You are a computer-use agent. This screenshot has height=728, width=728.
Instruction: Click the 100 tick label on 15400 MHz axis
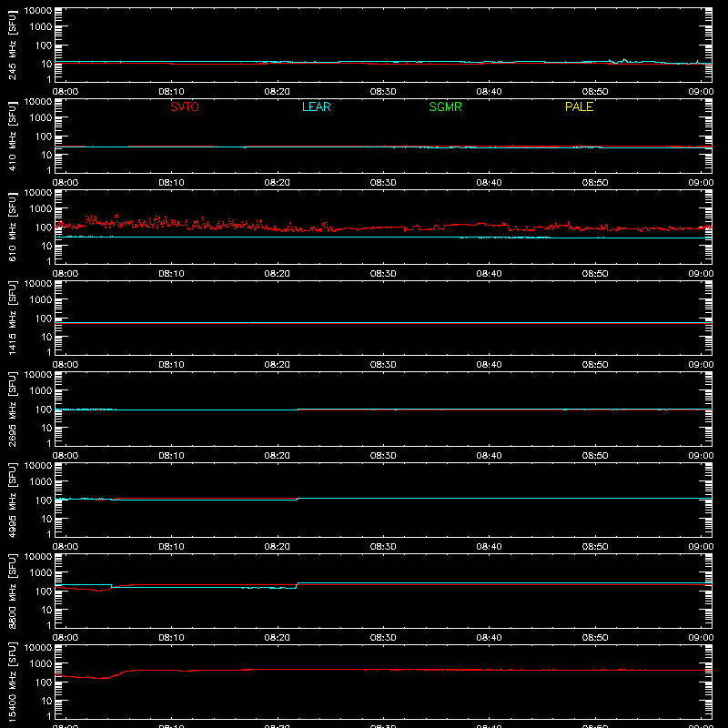coord(44,682)
